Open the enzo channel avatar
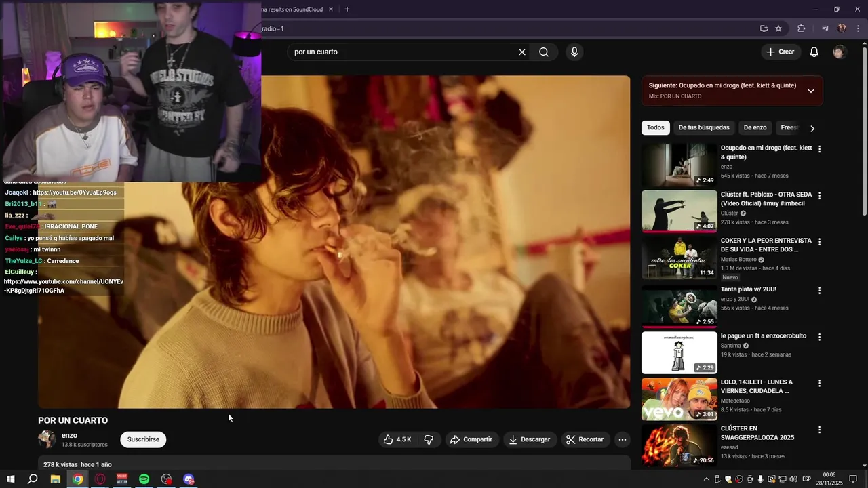 pyautogui.click(x=47, y=439)
